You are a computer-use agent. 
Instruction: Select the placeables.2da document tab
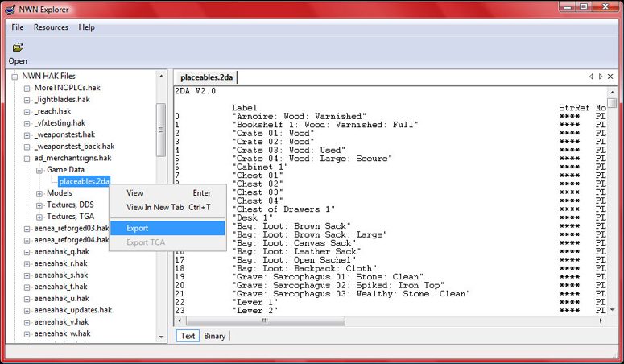[x=207, y=77]
